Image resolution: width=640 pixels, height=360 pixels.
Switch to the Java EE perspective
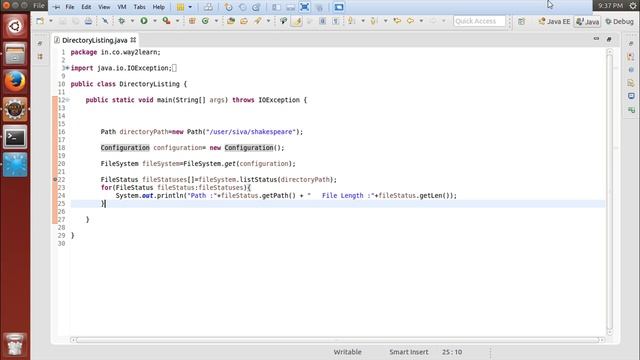[554, 21]
